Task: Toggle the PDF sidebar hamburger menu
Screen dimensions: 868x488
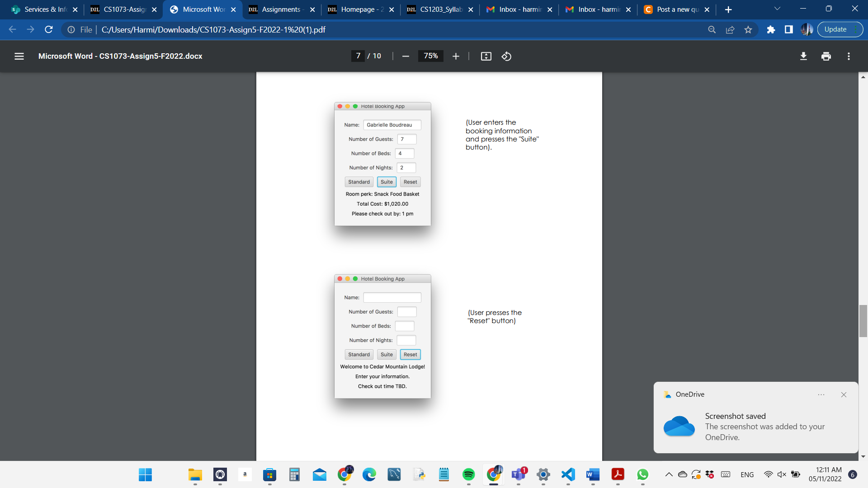Action: (19, 56)
